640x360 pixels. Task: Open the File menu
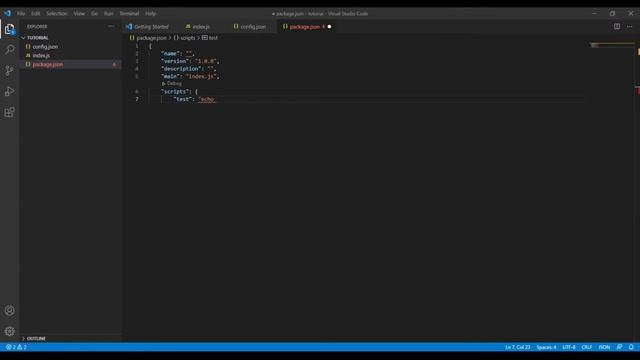point(21,13)
